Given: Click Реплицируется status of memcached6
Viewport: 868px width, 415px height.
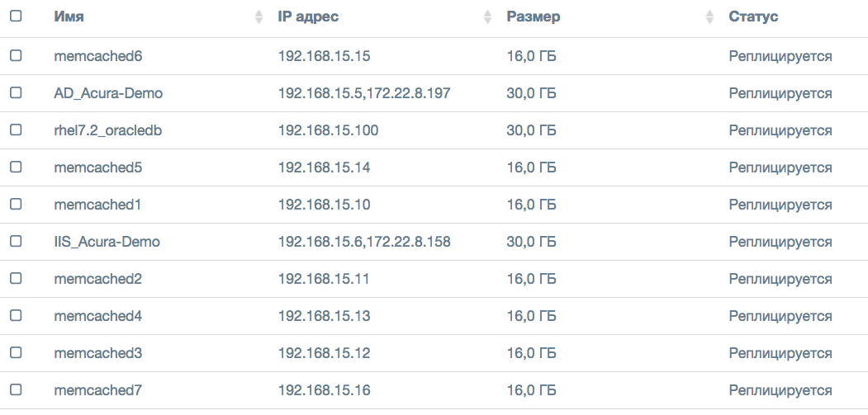Looking at the screenshot, I should [780, 56].
